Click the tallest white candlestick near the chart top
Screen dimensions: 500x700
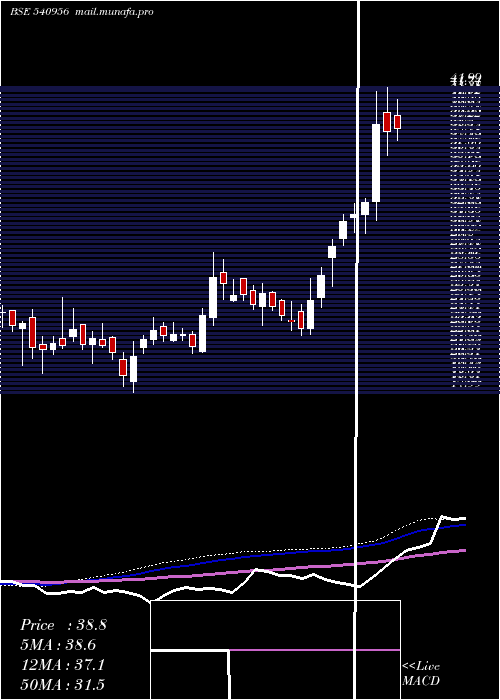(376, 163)
